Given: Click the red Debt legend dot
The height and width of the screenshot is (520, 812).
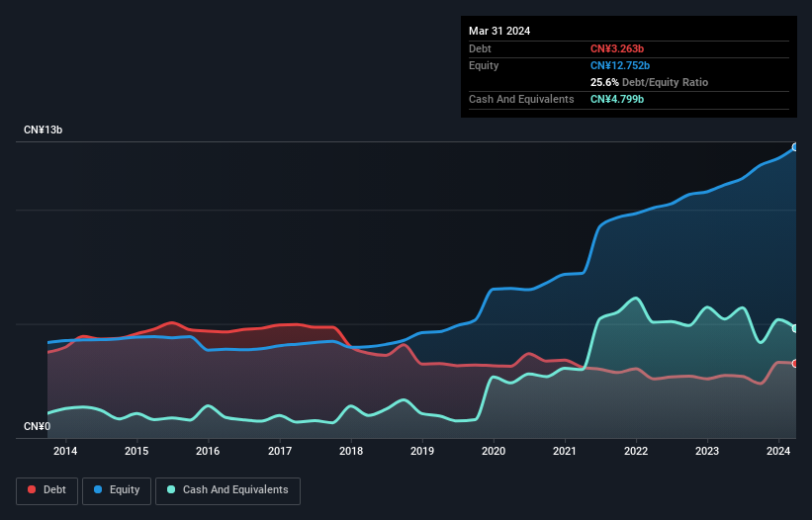Looking at the screenshot, I should [x=32, y=489].
